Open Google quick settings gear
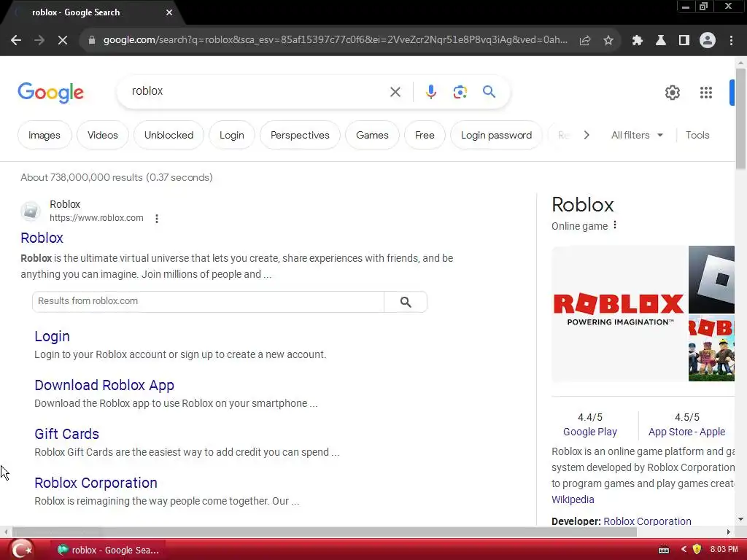This screenshot has height=560, width=747. click(x=672, y=93)
